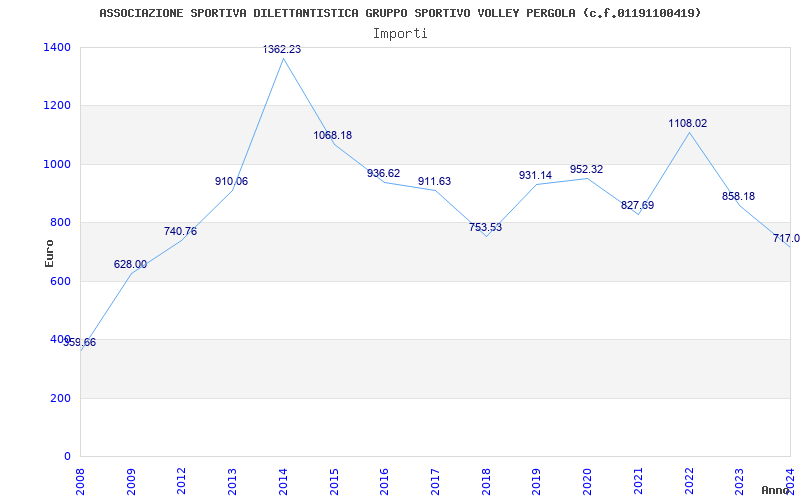Click the data label 931.14
Viewport: 800px width, 500px height.
coord(535,175)
